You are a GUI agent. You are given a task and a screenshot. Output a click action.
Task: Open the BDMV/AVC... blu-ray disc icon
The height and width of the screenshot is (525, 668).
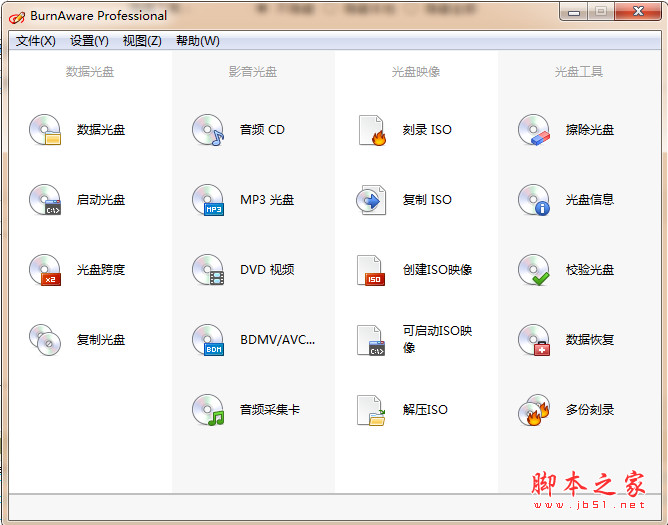point(208,340)
